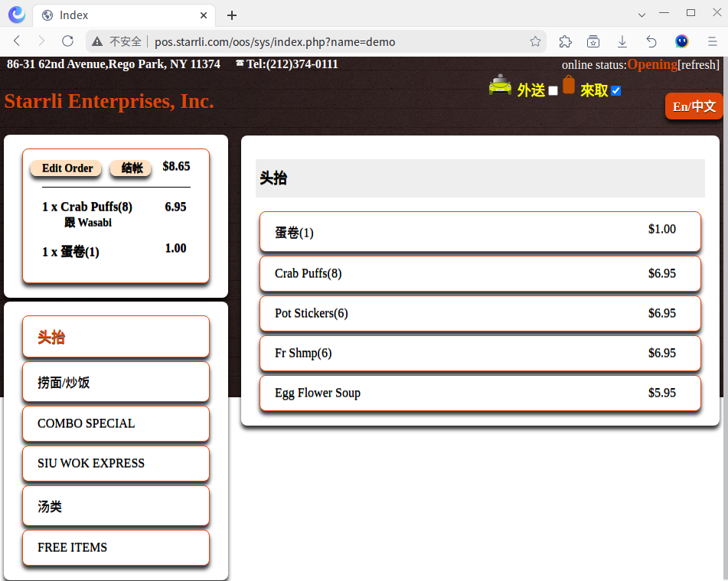The width and height of the screenshot is (728, 581).
Task: Click the 结帐 checkout button
Action: click(132, 168)
